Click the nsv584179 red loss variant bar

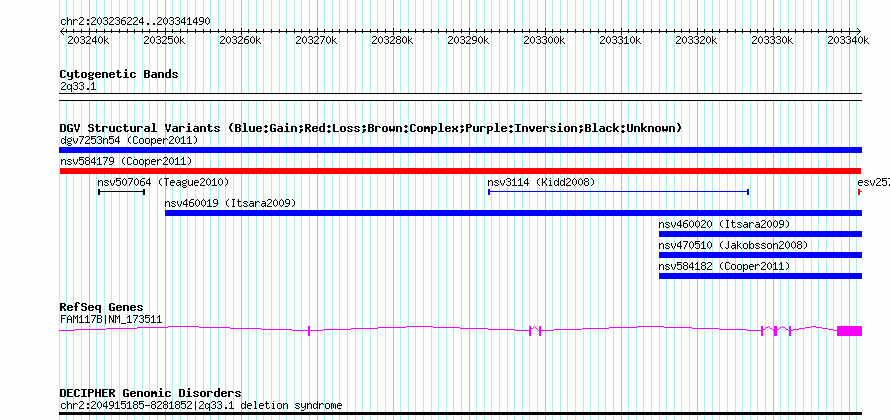point(460,171)
